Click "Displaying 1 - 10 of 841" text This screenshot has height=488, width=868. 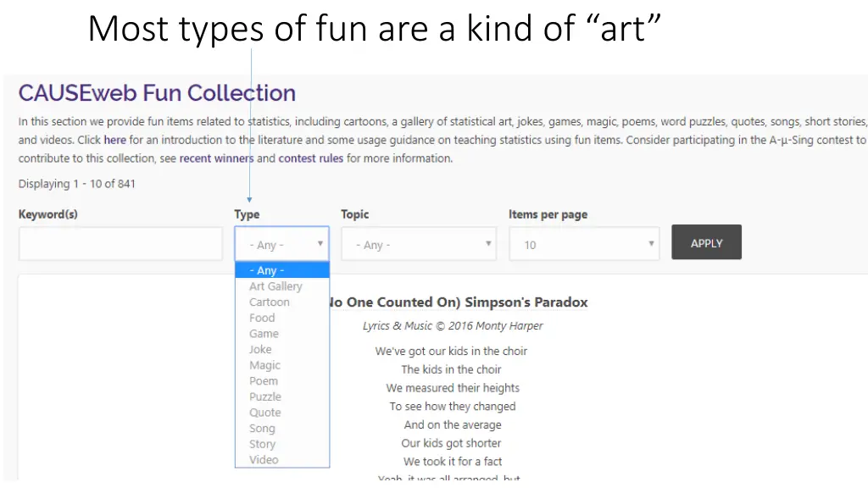click(76, 184)
